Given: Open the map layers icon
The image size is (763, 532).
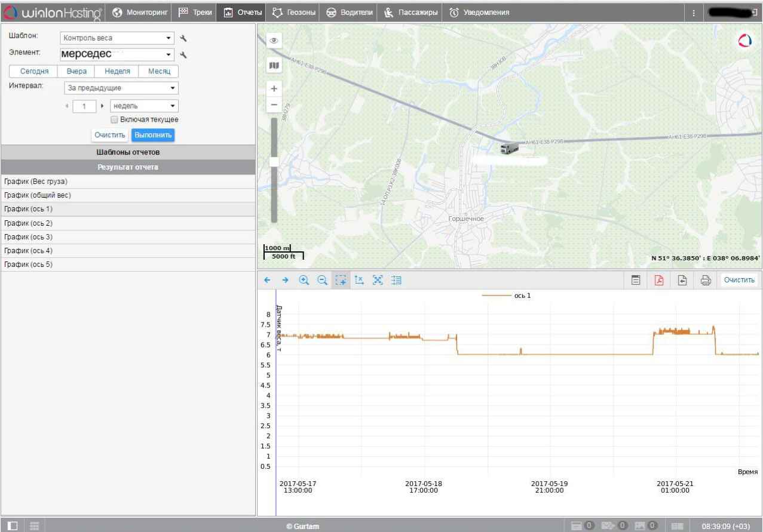Looking at the screenshot, I should point(274,65).
